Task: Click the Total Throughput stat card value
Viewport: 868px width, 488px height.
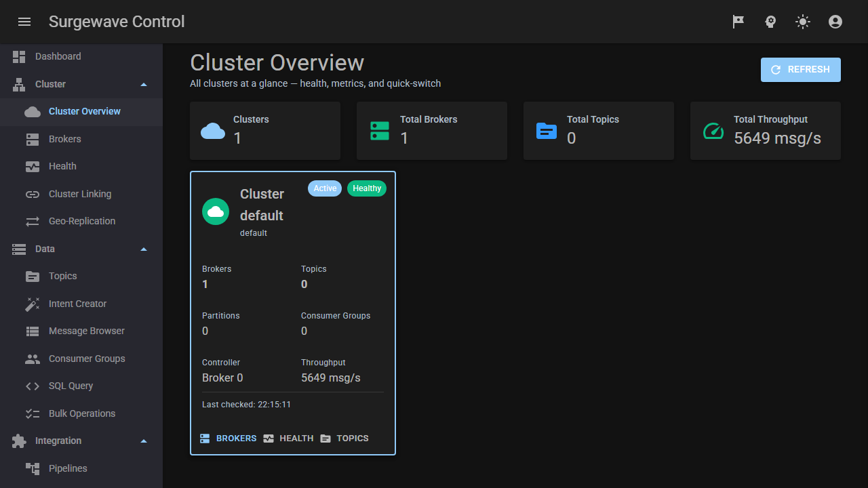Action: (777, 138)
